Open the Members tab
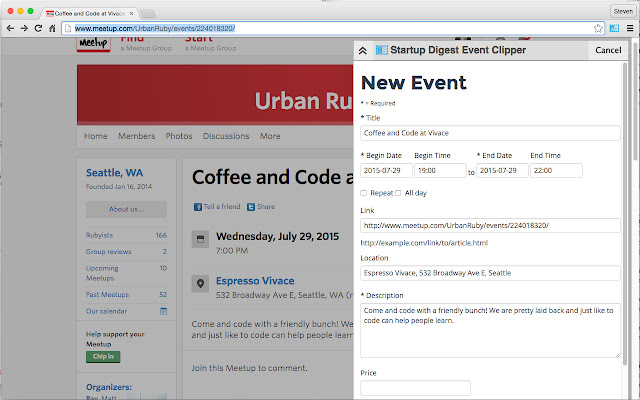640x400 pixels. tap(137, 136)
